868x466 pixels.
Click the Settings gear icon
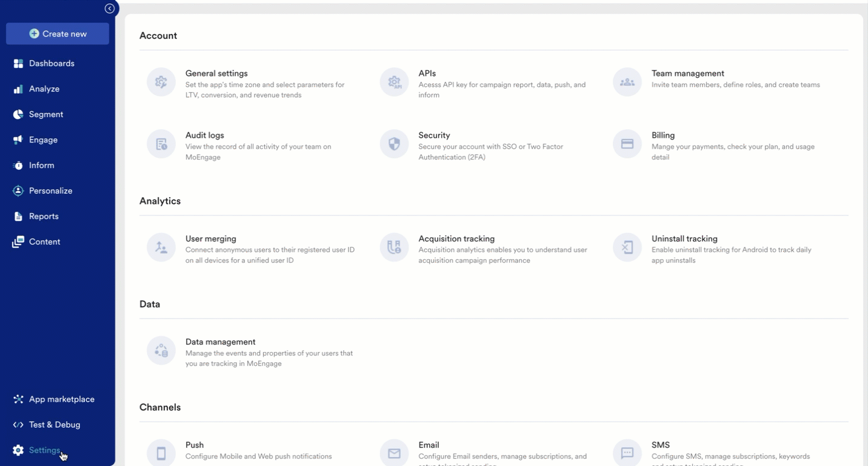18,450
